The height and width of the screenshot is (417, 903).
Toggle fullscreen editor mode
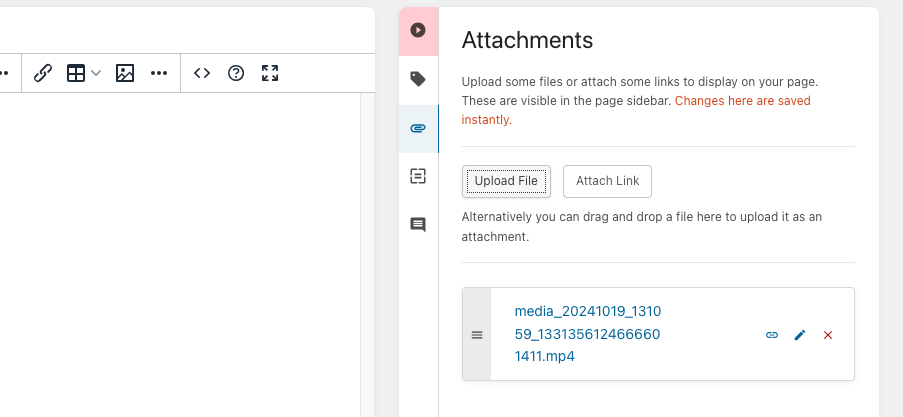pos(269,73)
